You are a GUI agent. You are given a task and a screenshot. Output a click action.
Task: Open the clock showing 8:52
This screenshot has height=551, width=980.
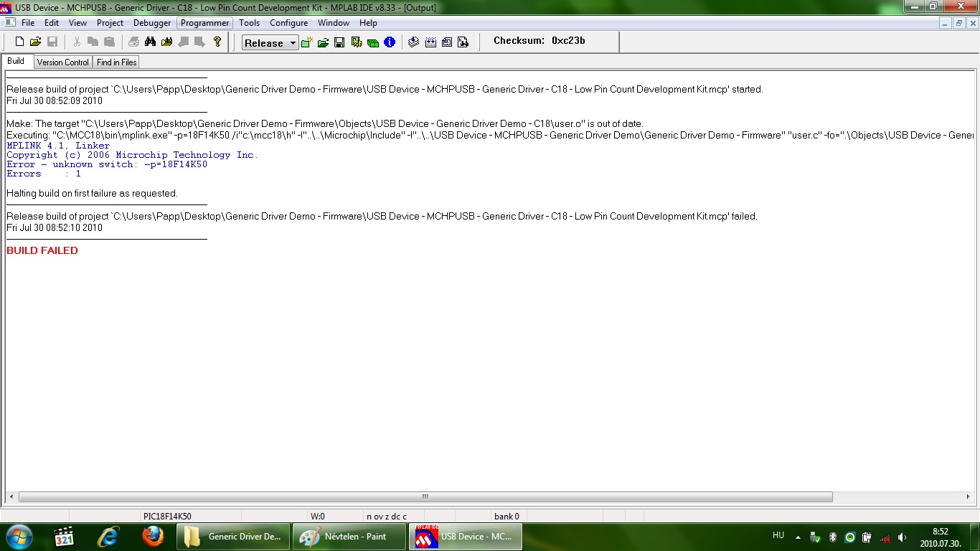point(941,537)
